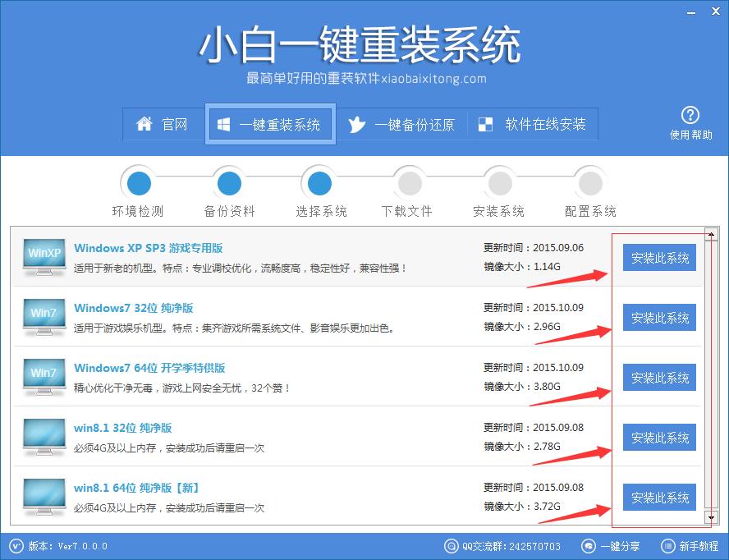Screen dimensions: 729x560
Task: Click the QQ交流群:242570703 text
Action: [x=511, y=546]
